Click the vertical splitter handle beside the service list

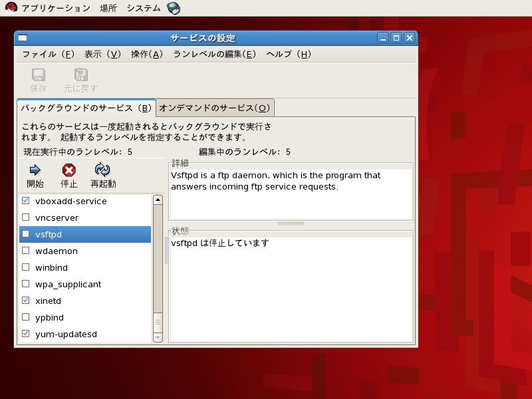pos(166,250)
